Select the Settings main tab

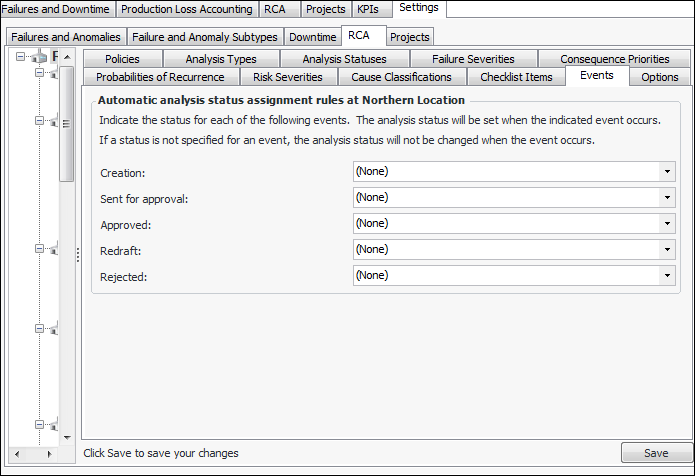click(419, 8)
